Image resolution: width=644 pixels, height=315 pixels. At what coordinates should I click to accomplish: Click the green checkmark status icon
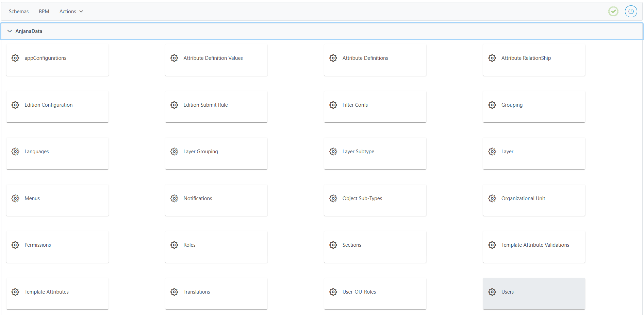[x=613, y=12]
